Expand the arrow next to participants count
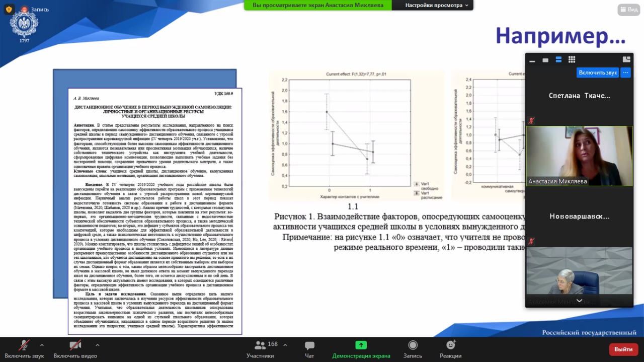 (x=285, y=345)
